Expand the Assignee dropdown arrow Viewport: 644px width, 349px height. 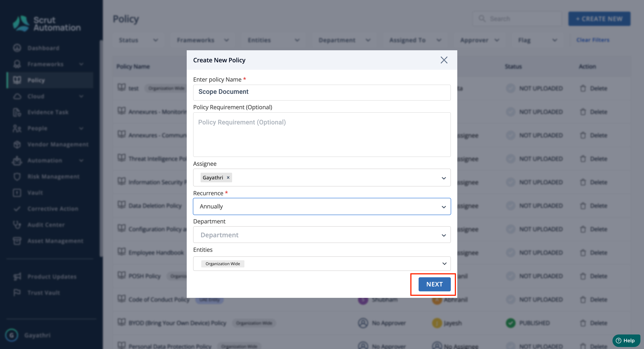[443, 178]
